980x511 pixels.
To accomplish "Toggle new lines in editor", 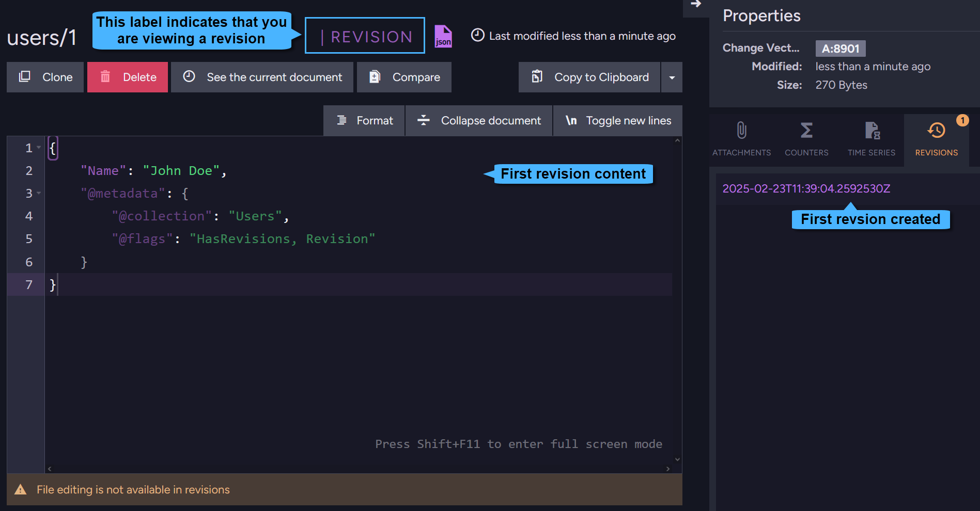I will (x=618, y=121).
